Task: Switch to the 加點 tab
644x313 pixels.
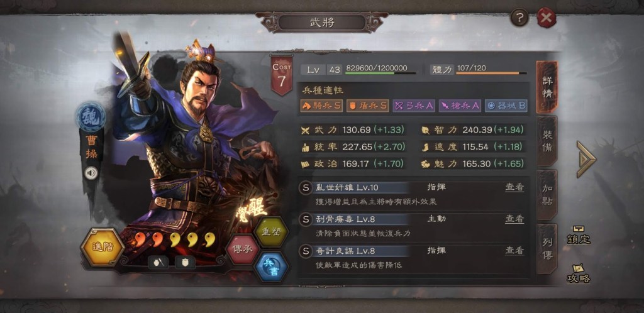Action: click(x=547, y=195)
